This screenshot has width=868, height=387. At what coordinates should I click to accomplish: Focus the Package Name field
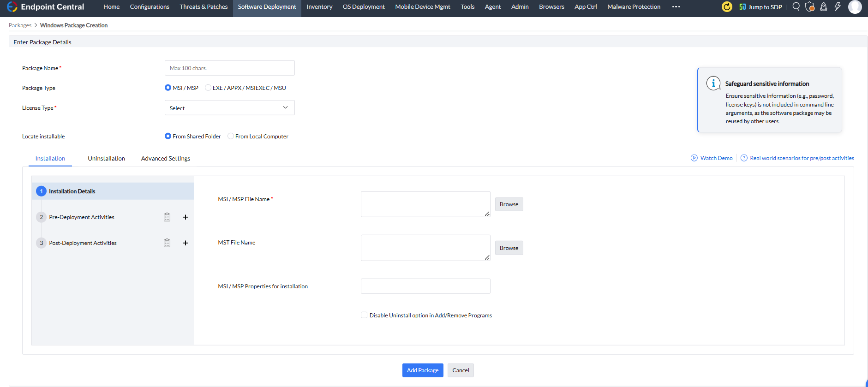pyautogui.click(x=229, y=68)
